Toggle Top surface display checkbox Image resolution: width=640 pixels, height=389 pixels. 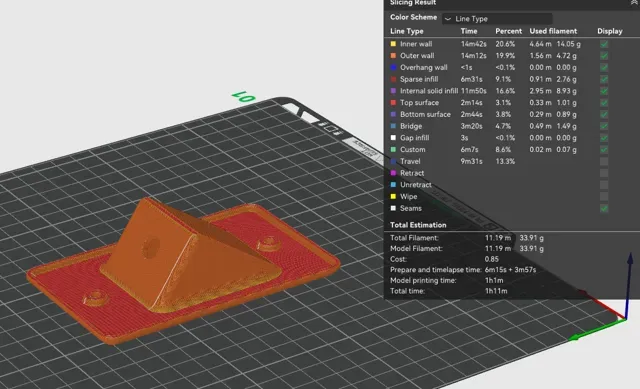(x=604, y=103)
